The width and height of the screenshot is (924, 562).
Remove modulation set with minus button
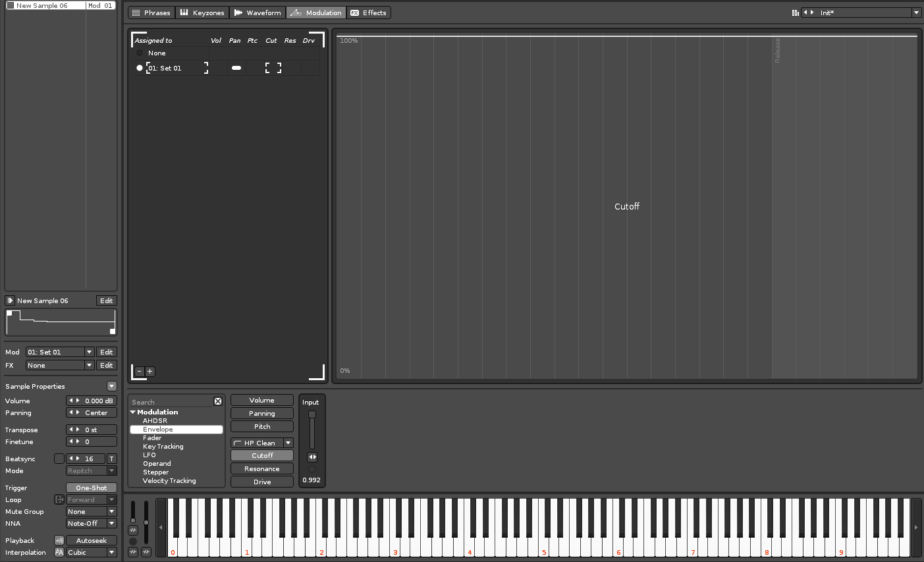140,372
